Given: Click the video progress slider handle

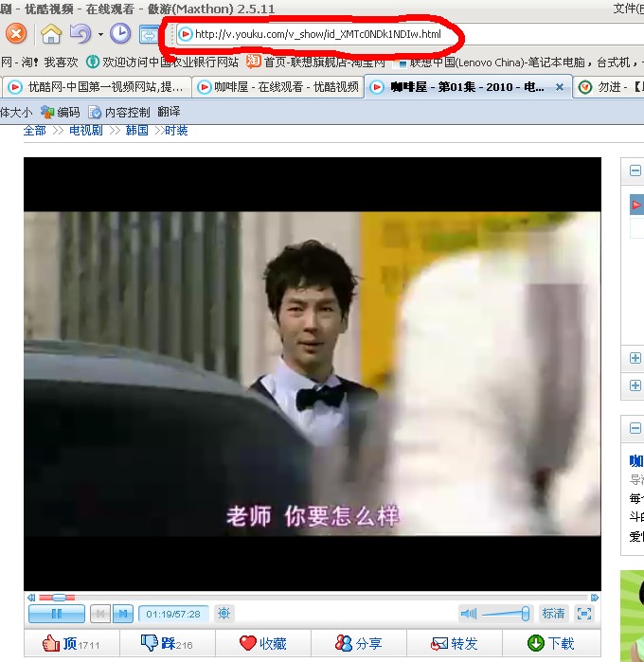Looking at the screenshot, I should point(59,598).
